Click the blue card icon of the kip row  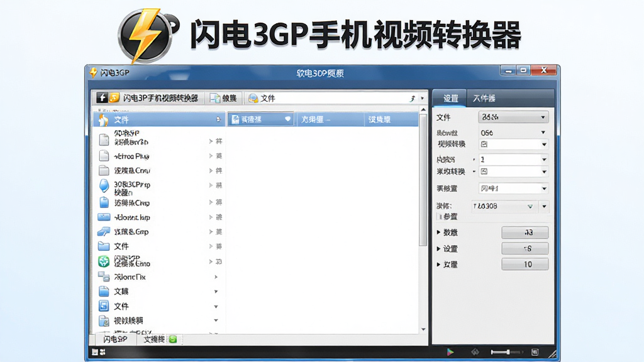[104, 217]
